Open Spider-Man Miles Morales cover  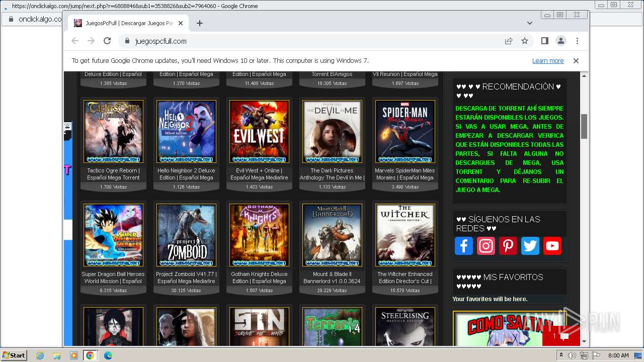[x=405, y=132]
